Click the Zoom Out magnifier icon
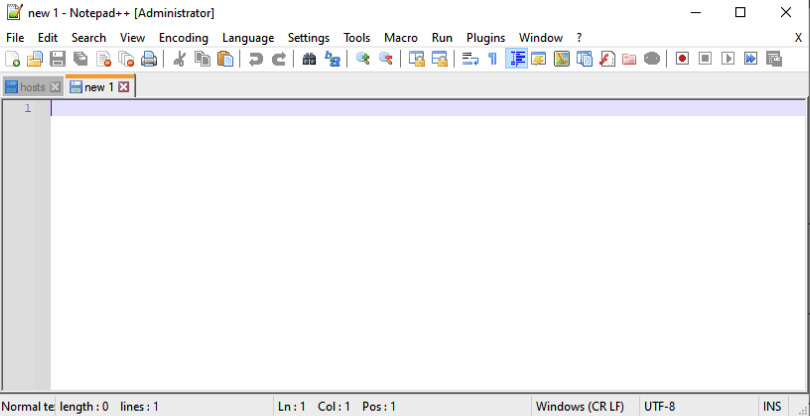Viewport: 810px width, 416px height. point(385,59)
